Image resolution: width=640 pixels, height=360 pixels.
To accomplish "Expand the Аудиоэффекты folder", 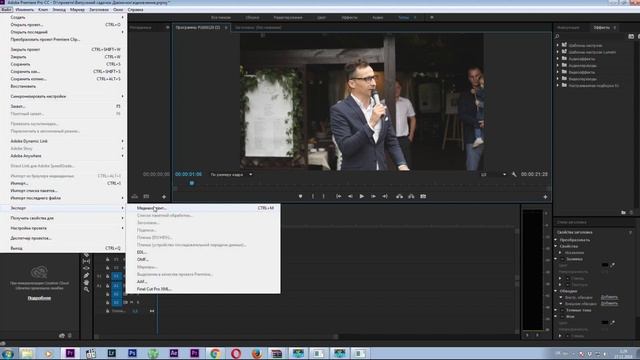I will [558, 59].
